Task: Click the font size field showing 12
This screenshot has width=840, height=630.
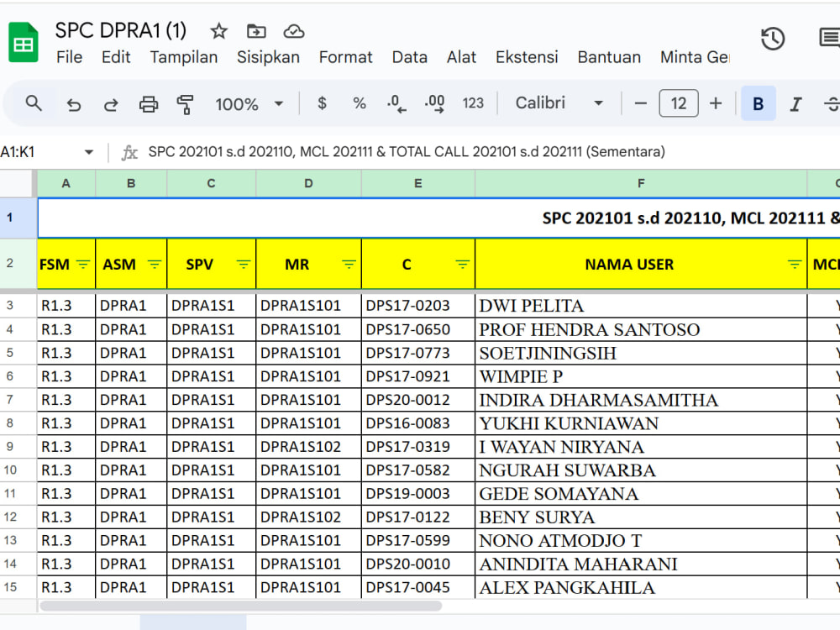Action: click(678, 103)
